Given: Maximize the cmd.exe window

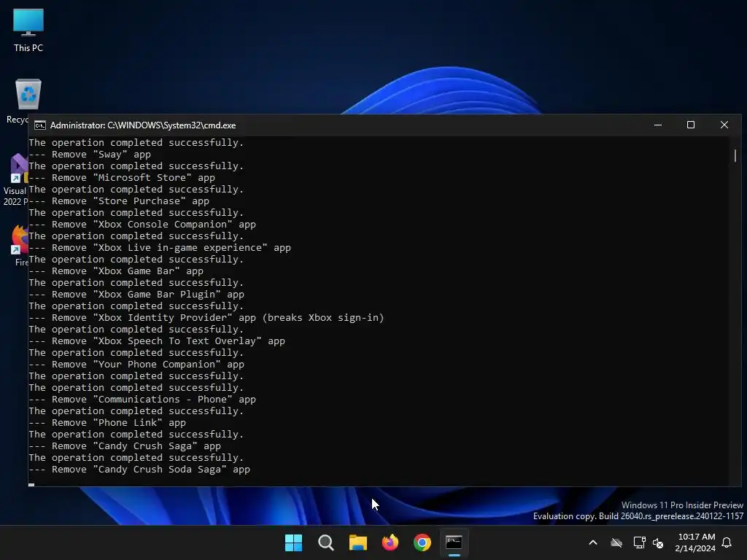Looking at the screenshot, I should point(691,125).
